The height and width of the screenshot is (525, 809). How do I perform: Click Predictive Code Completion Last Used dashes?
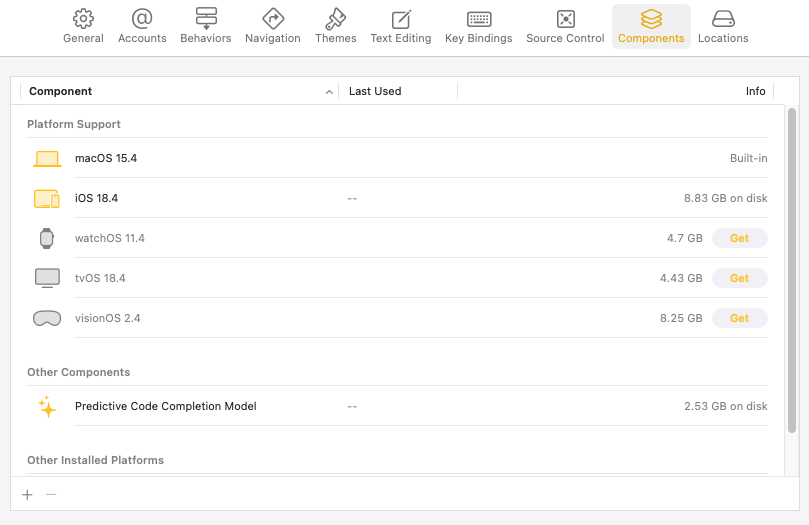point(352,406)
